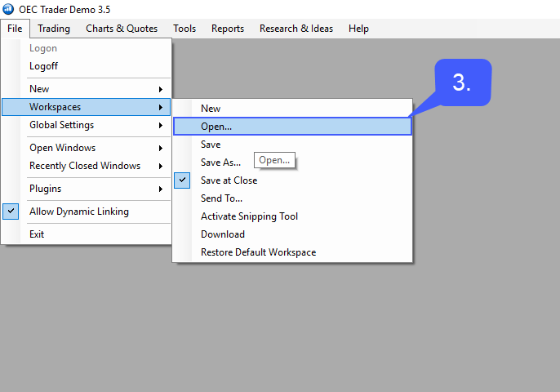Choose Open... in Workspaces submenu
The width and height of the screenshot is (560, 392).
(x=292, y=127)
